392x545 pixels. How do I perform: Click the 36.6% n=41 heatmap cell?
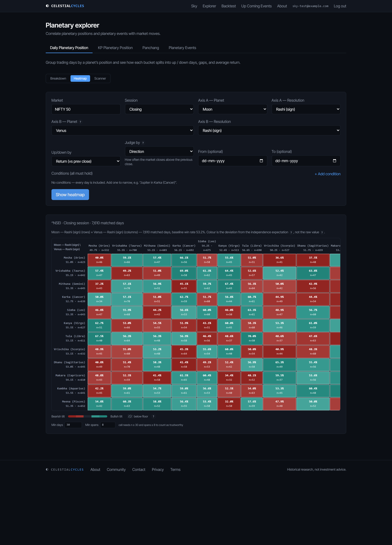279,260
